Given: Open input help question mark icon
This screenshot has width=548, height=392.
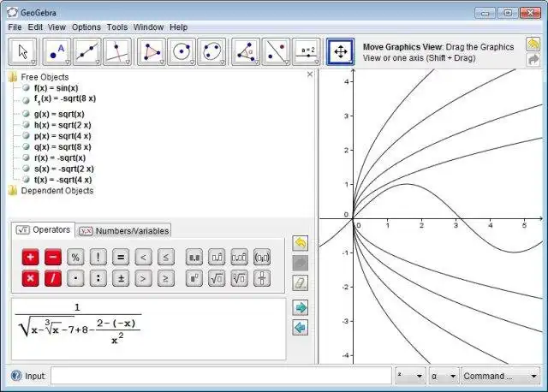Looking at the screenshot, I should (16, 376).
